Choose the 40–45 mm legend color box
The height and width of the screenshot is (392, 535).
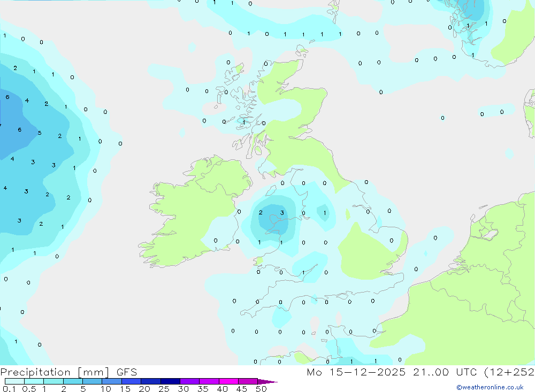click(228, 381)
